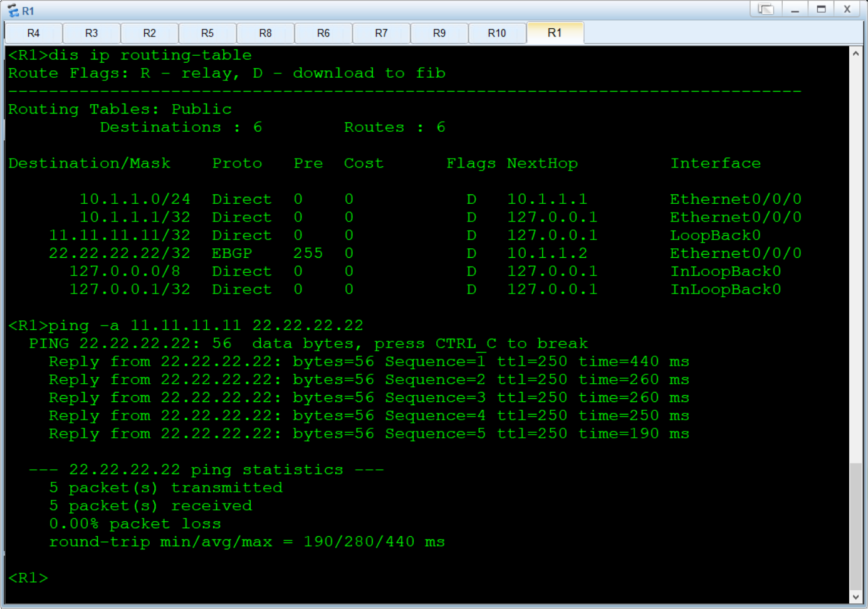Click the 'Destinations : 6' text
Image resolution: width=868 pixels, height=609 pixels.
[181, 127]
